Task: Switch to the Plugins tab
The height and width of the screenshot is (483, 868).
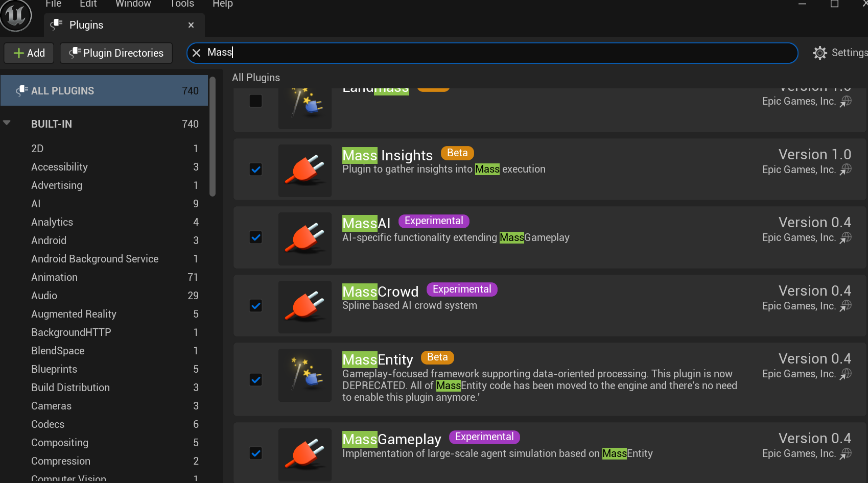Action: [125, 25]
